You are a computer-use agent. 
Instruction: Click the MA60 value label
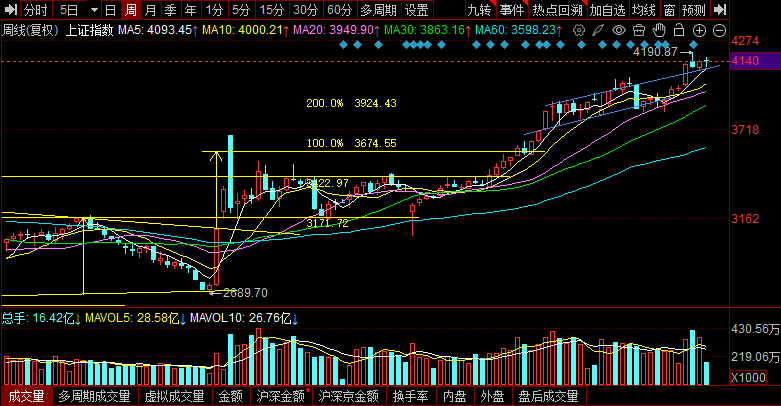point(519,30)
